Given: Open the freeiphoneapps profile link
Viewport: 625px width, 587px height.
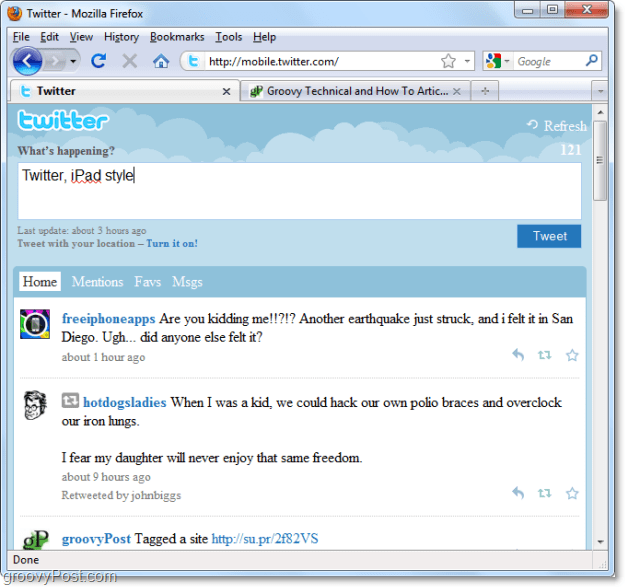Looking at the screenshot, I should [x=108, y=319].
